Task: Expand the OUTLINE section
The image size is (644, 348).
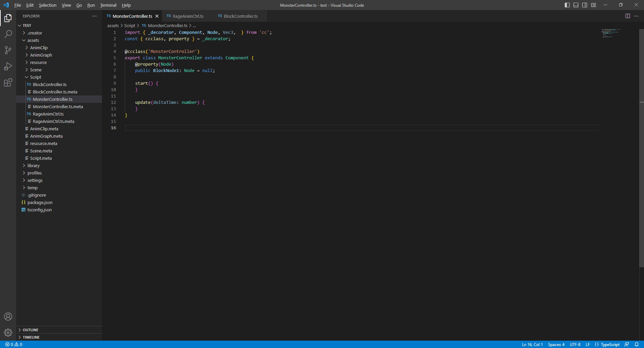Action: click(59, 330)
